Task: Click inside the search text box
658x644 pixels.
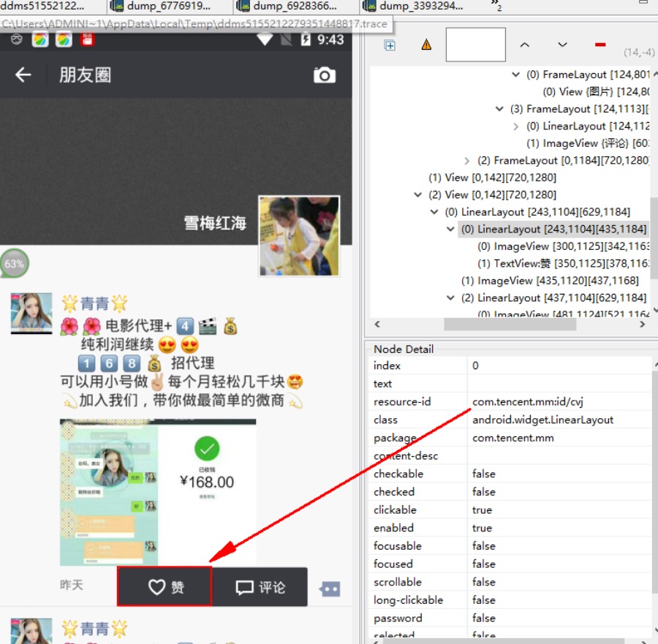Action: pos(475,45)
